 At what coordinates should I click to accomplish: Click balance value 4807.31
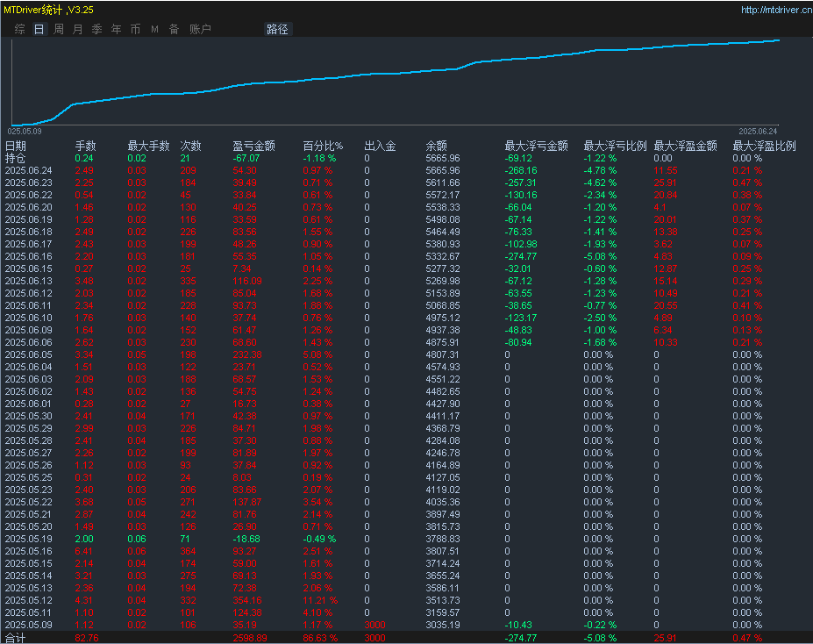443,354
